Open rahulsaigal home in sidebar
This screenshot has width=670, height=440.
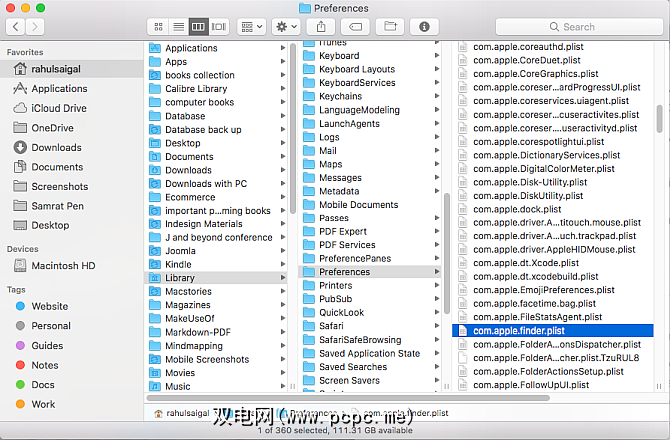click(x=72, y=69)
